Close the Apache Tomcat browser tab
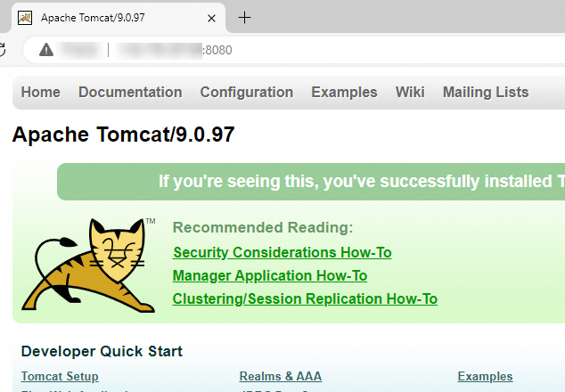 pyautogui.click(x=210, y=18)
